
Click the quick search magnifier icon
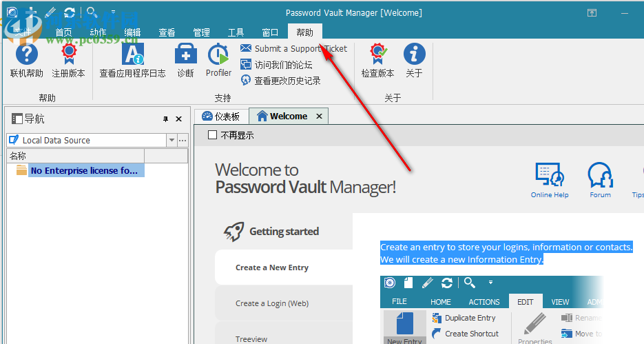(x=92, y=12)
